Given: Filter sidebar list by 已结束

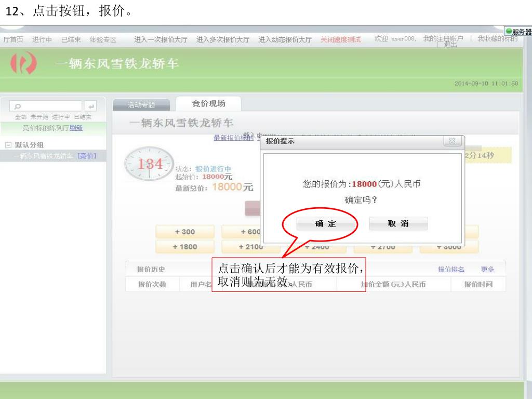Looking at the screenshot, I should click(83, 117).
